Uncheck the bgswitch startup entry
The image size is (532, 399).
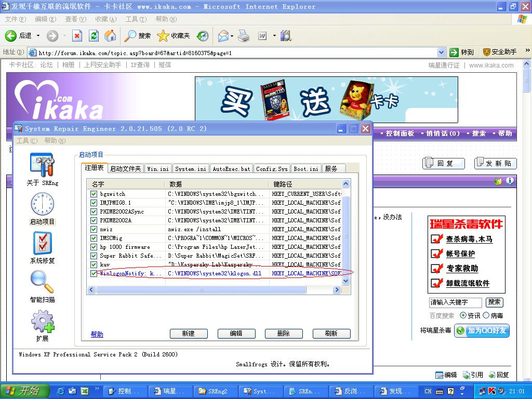[x=94, y=194]
